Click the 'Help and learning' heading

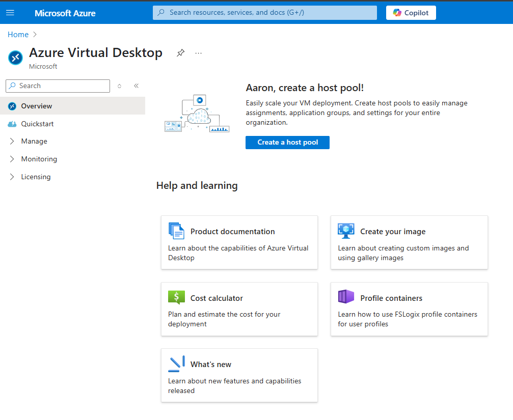[197, 185]
